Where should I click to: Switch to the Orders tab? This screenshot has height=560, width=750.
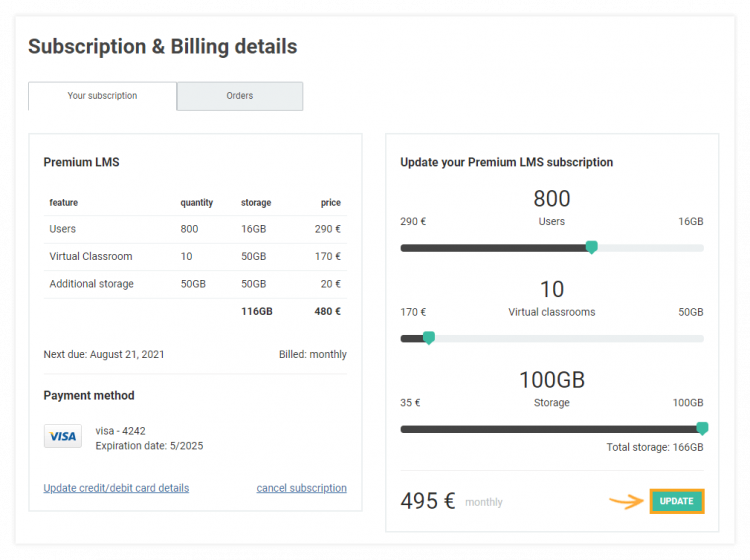(x=240, y=96)
